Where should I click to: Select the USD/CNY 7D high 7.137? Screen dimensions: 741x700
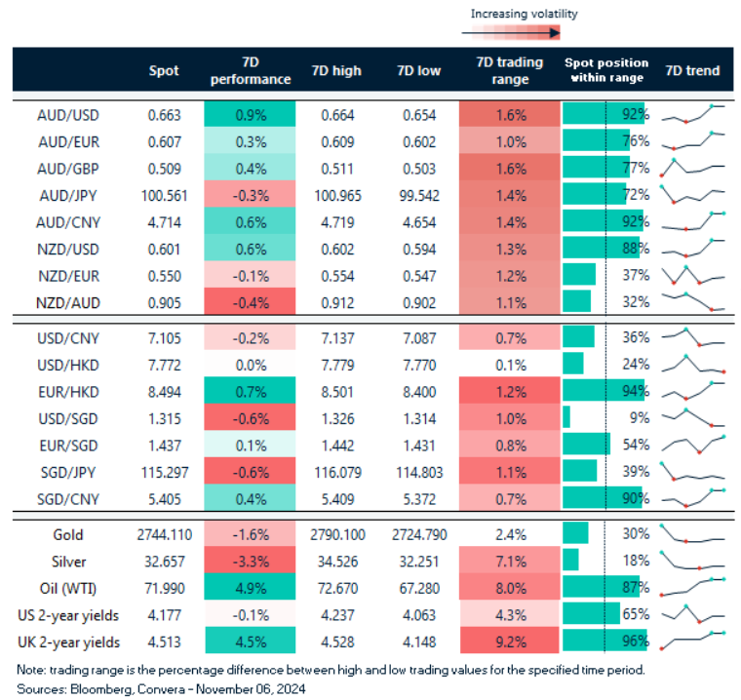click(337, 338)
